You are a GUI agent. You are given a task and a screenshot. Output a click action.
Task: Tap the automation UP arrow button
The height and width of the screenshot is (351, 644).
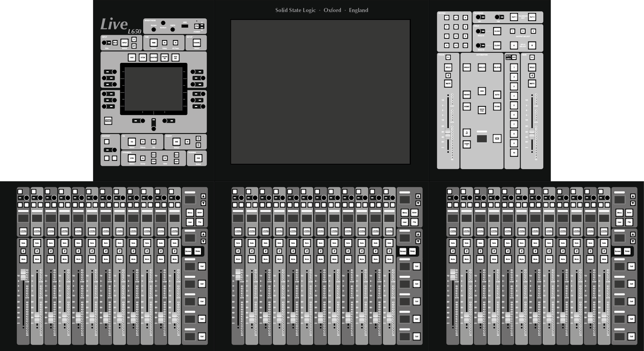(x=467, y=133)
